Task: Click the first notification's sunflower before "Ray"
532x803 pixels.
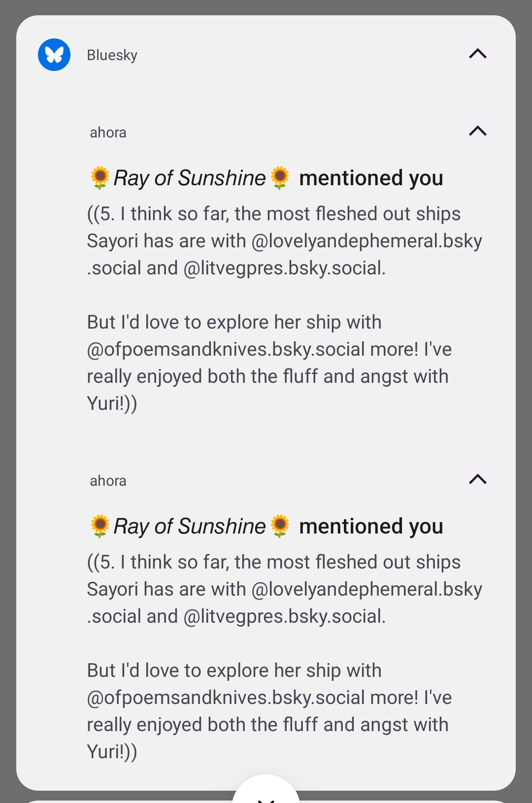Action: tap(100, 178)
